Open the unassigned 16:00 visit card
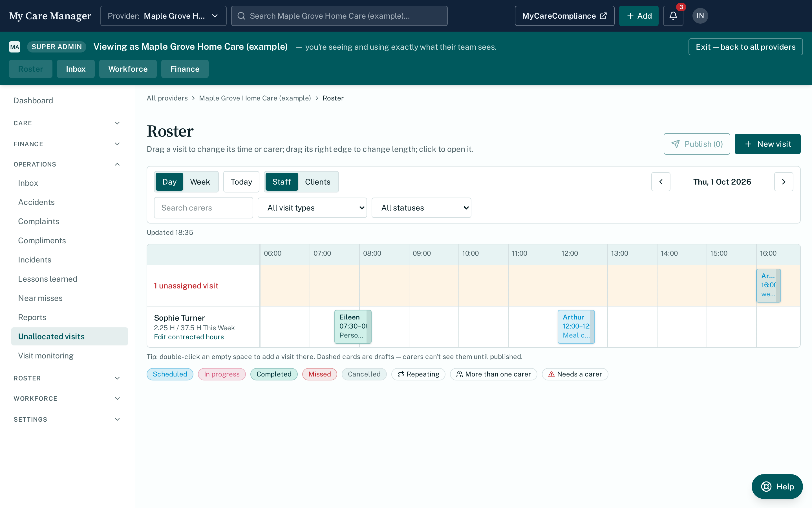Image resolution: width=812 pixels, height=508 pixels. tap(768, 285)
